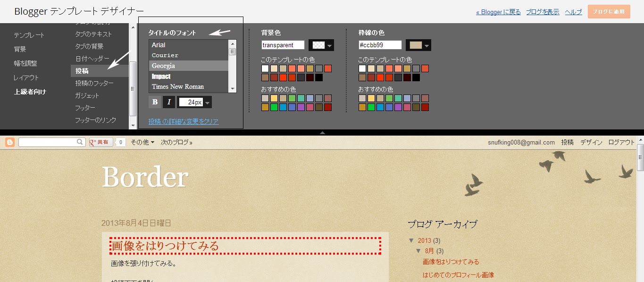
Task: Click the デザイン navbar link
Action: 591,142
